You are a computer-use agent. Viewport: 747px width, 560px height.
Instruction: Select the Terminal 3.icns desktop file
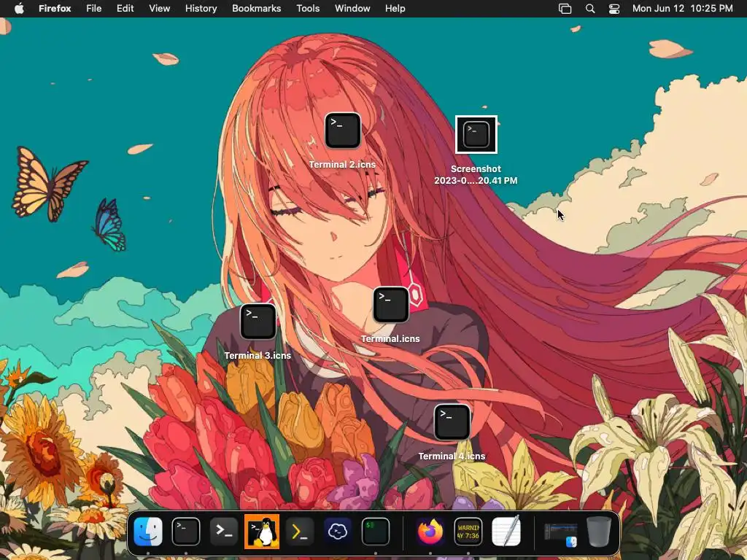pos(258,322)
